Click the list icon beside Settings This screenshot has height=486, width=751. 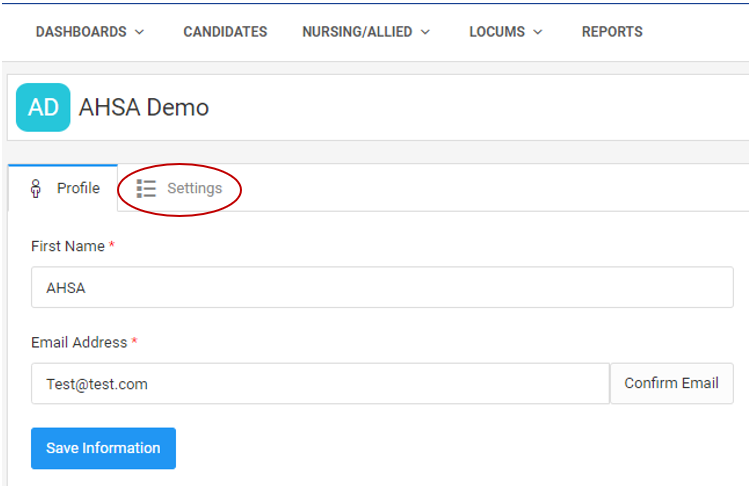click(x=147, y=189)
